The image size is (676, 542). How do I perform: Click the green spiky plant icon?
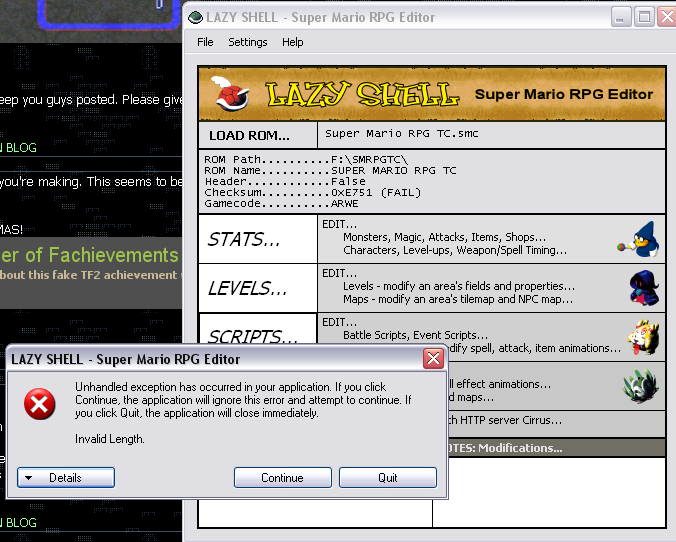641,386
